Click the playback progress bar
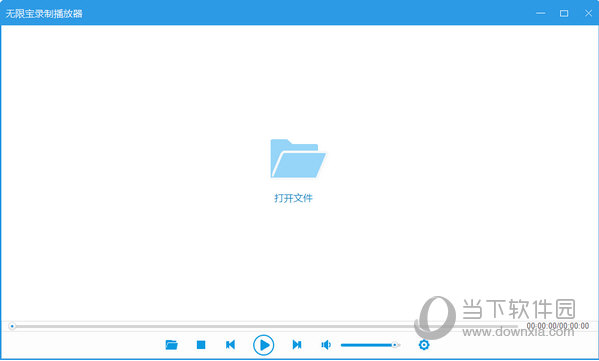The width and height of the screenshot is (599, 361). click(x=264, y=327)
